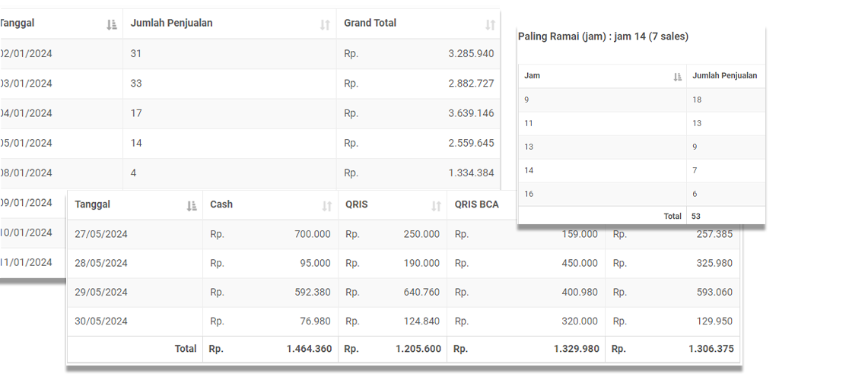Click the sort icon beside the Grand Total table's Jumlah Penjualan
Screen dimensions: 868x380
[x=325, y=24]
